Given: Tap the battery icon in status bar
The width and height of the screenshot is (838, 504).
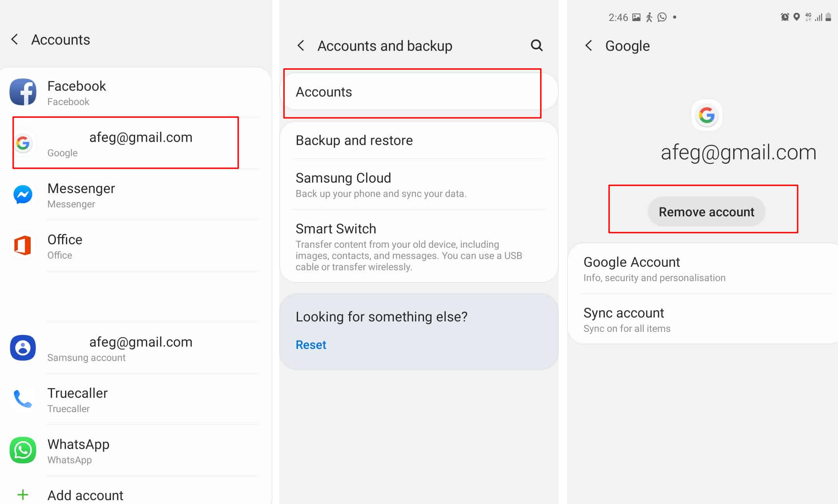Looking at the screenshot, I should point(828,17).
